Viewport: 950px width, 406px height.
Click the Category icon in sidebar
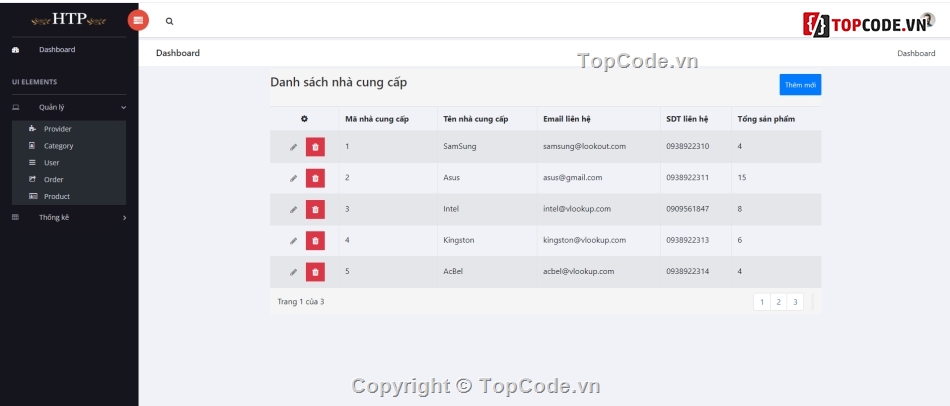click(x=32, y=145)
